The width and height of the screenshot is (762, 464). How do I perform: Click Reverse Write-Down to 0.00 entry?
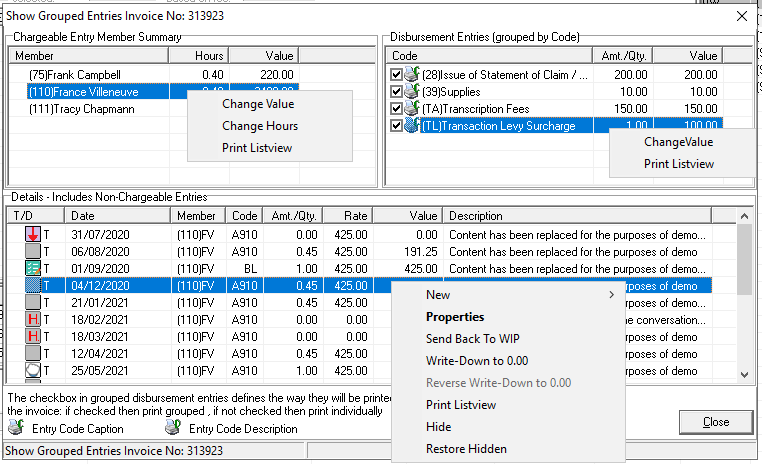point(499,383)
